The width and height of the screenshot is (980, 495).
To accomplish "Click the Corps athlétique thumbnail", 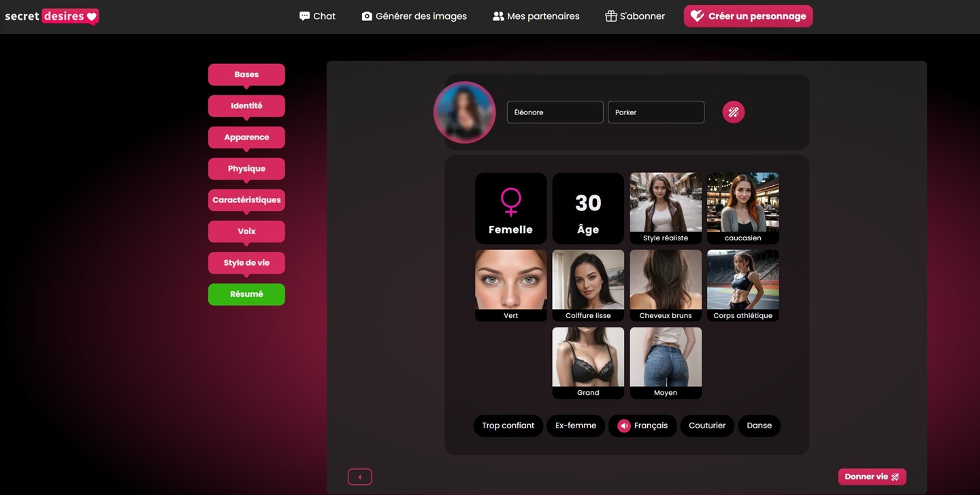I will pos(742,285).
